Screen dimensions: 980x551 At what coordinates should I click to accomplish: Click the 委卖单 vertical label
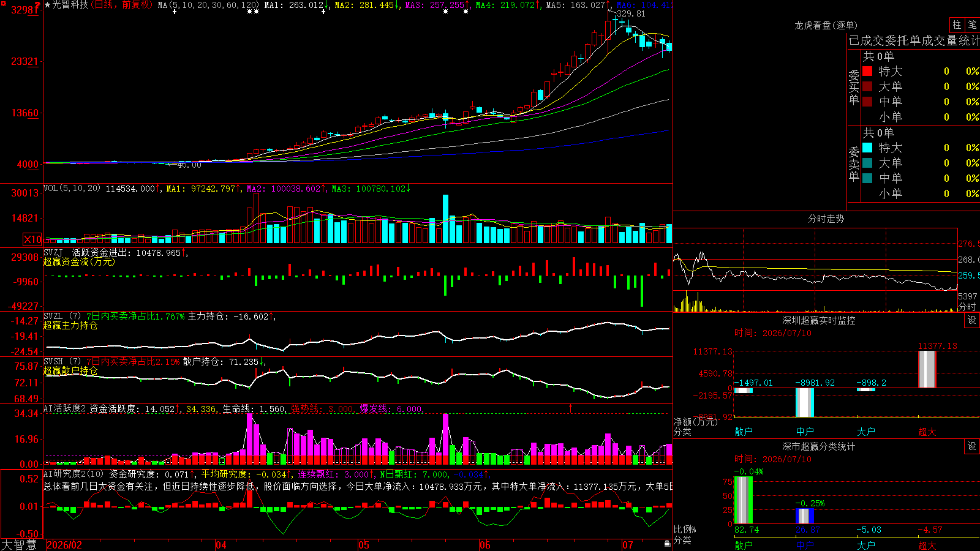click(854, 163)
